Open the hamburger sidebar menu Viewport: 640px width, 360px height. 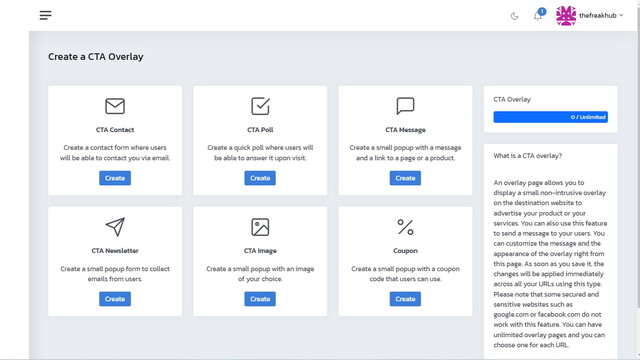(45, 16)
